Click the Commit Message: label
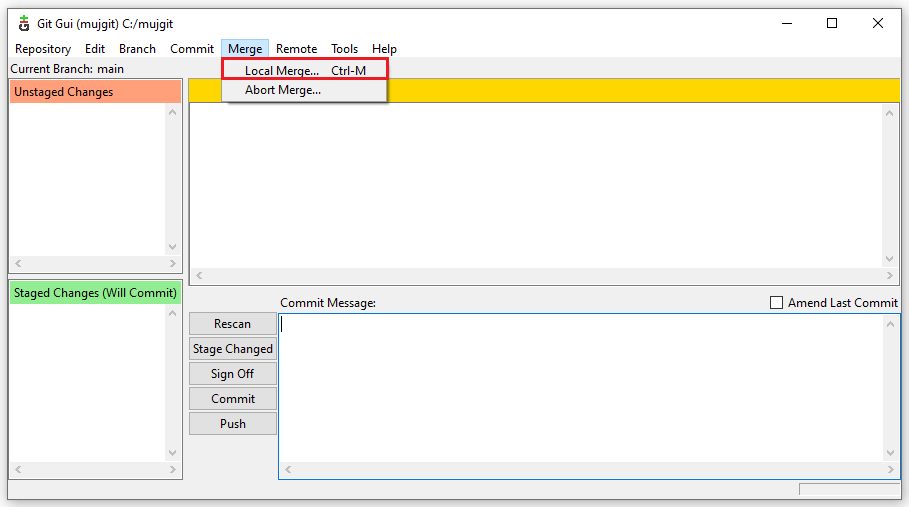 coord(328,302)
